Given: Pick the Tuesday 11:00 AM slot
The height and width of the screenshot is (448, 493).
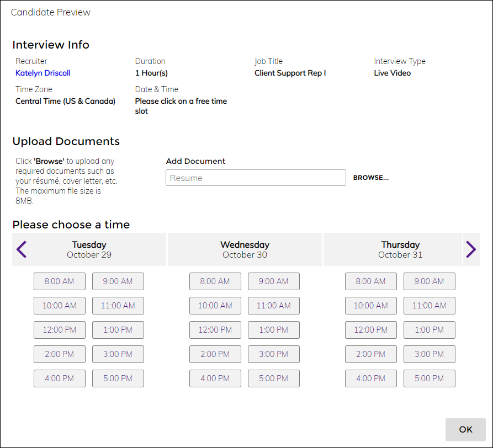Looking at the screenshot, I should coord(118,306).
